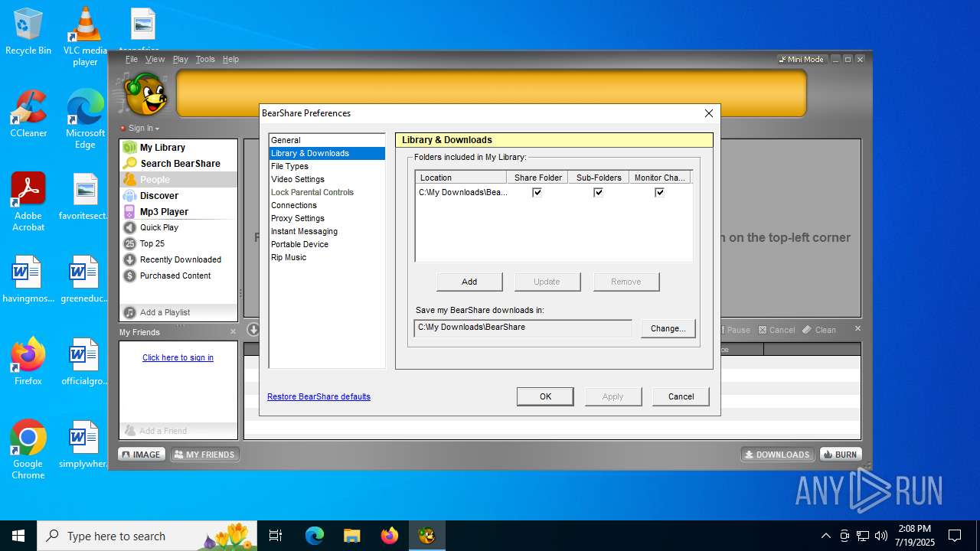Screen dimensions: 980x551
Task: Click the Location column header
Action: [x=461, y=177]
